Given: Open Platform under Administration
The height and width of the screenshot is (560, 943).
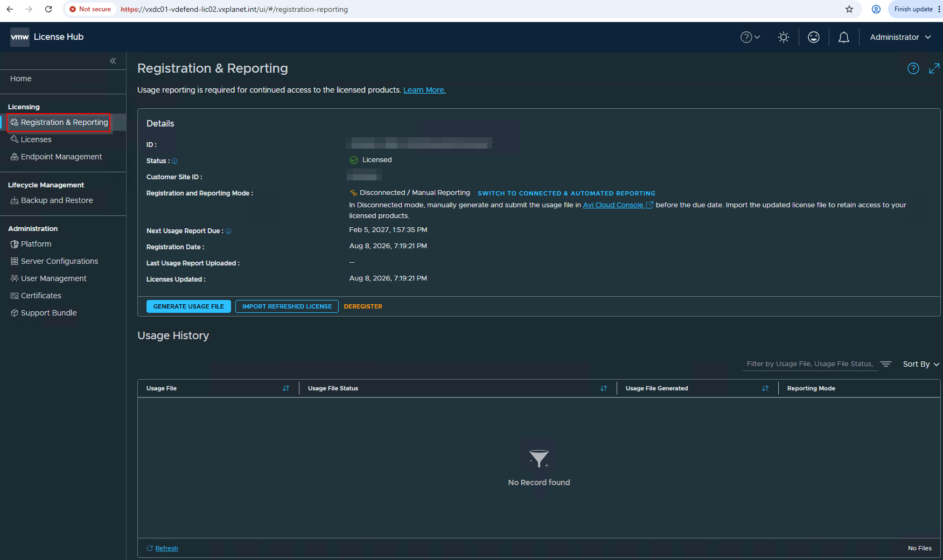Looking at the screenshot, I should [31, 244].
